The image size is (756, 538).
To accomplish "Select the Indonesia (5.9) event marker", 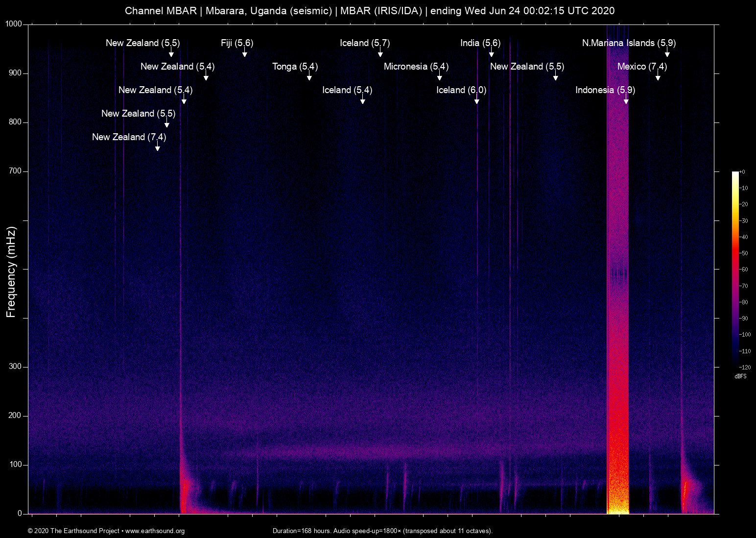I will click(605, 90).
